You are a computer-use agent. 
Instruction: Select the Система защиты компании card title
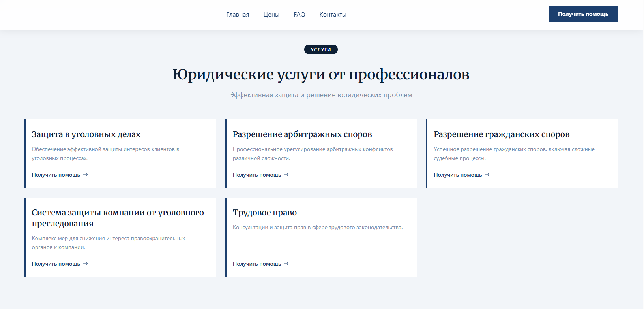pos(118,218)
